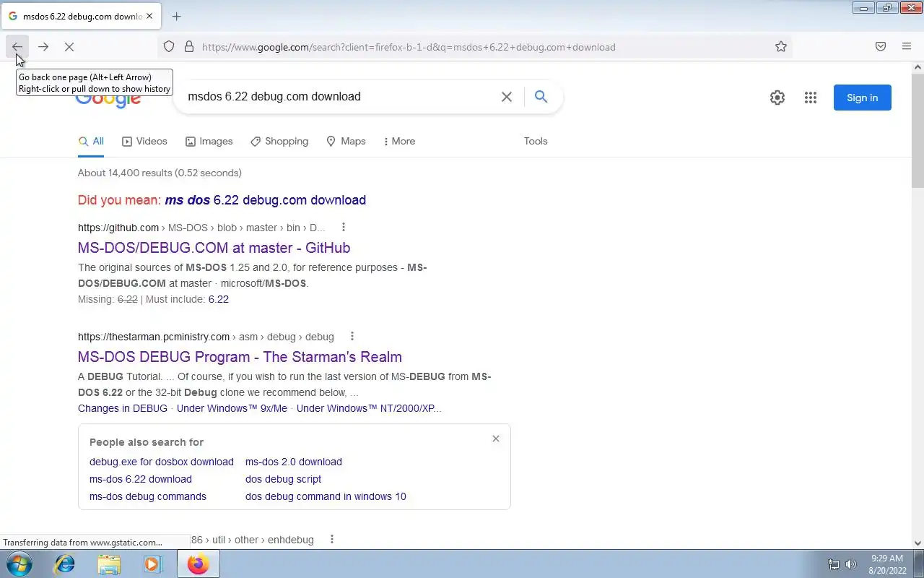Image resolution: width=924 pixels, height=578 pixels.
Task: Open the tracking protection shield icon
Action: coord(169,47)
